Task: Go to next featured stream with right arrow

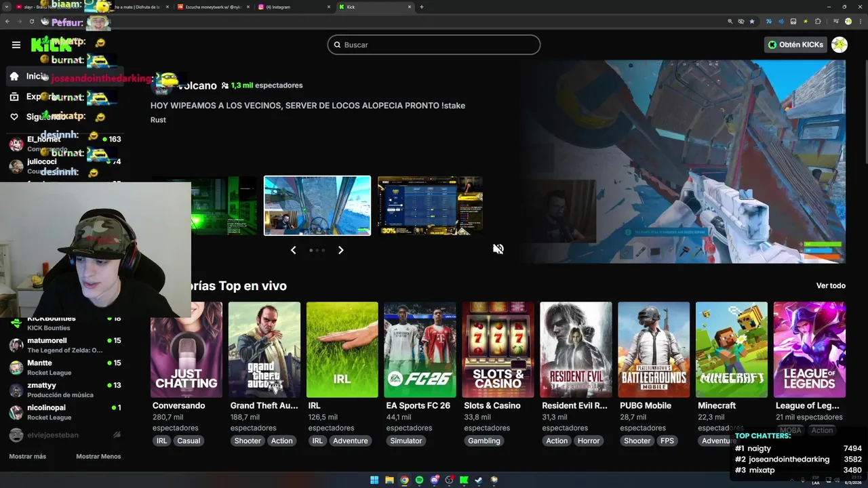Action: click(341, 250)
